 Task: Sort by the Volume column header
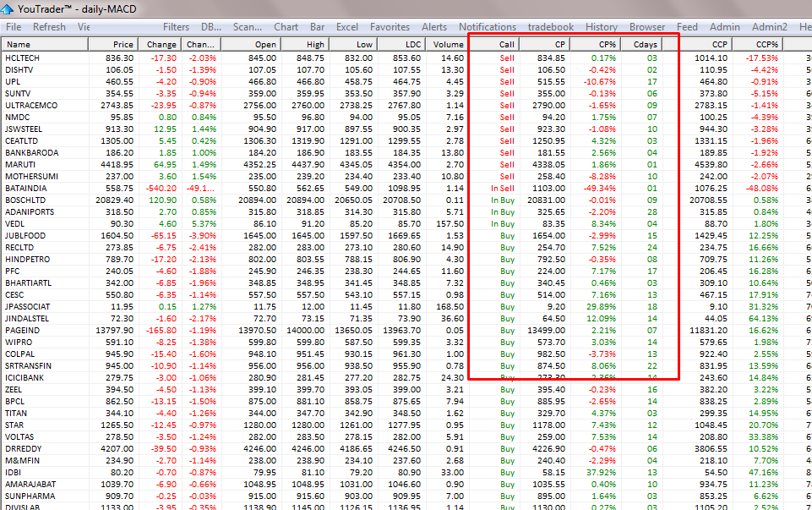(447, 44)
